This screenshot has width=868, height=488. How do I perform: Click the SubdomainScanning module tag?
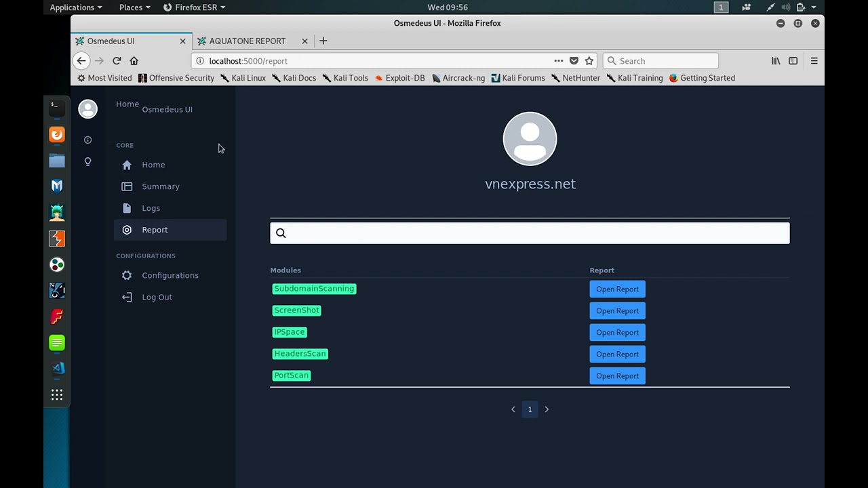pos(314,289)
